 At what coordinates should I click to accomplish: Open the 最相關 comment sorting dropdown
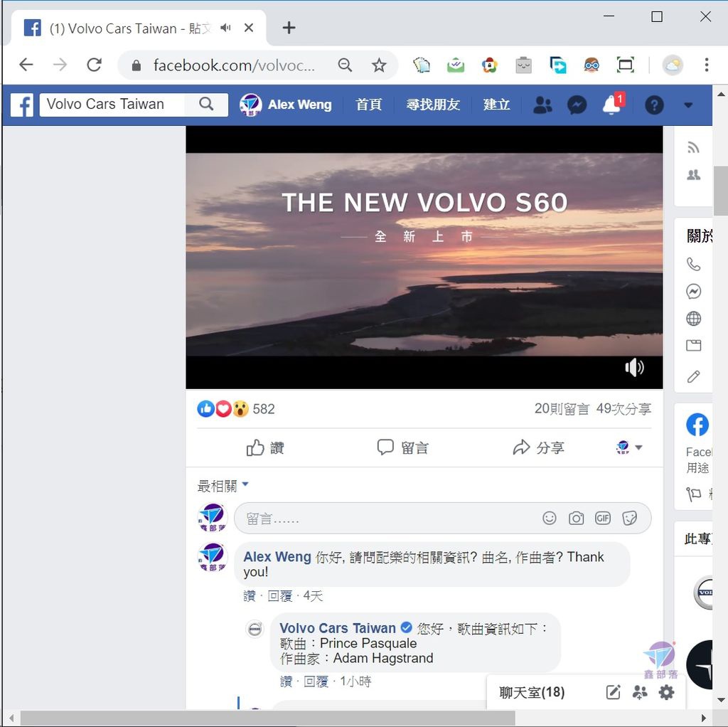223,486
